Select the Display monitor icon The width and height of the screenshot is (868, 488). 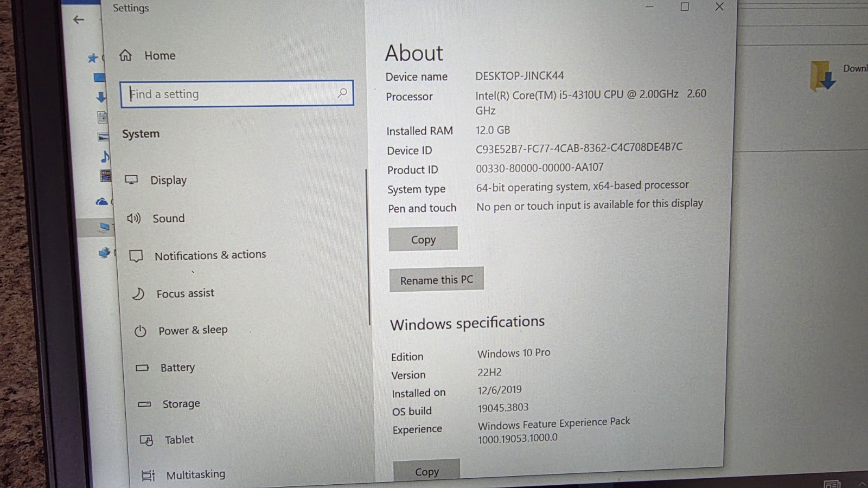tap(131, 179)
